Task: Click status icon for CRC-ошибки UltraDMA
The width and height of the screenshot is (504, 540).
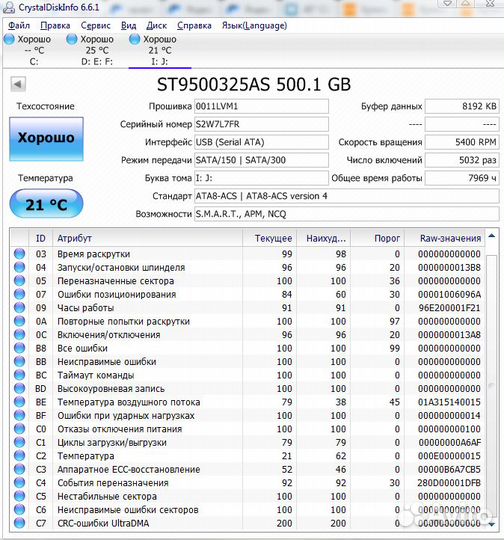Action: coord(20,523)
